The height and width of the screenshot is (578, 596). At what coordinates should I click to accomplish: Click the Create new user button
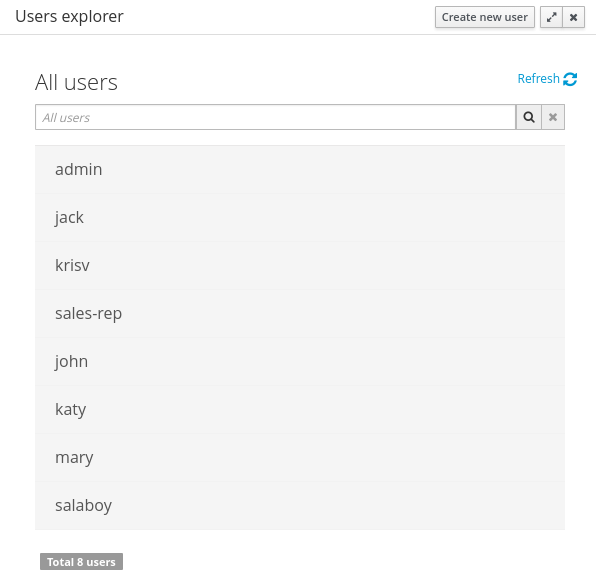pyautogui.click(x=485, y=17)
